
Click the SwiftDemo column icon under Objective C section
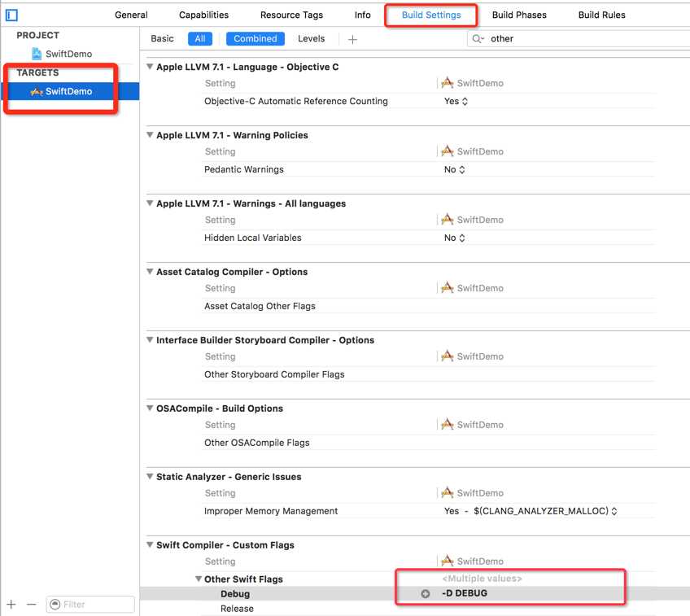pos(447,83)
